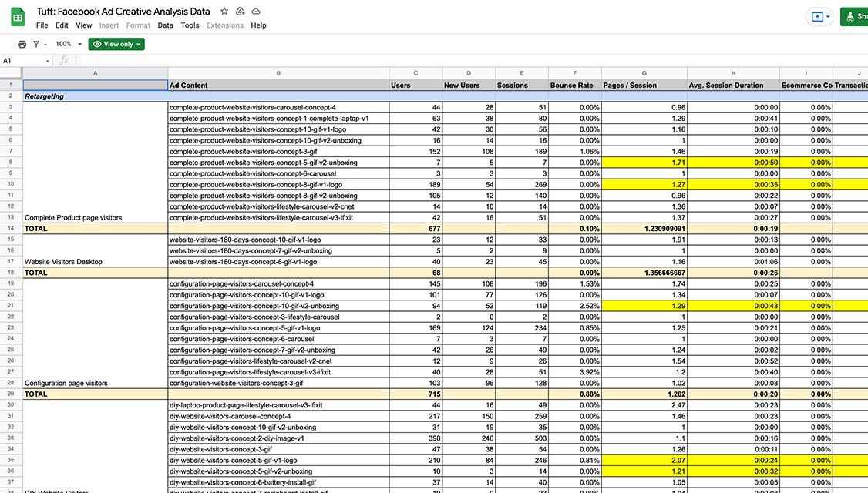Click the Google Sheets home logo
Viewport: 868px width, 493px height.
click(17, 17)
